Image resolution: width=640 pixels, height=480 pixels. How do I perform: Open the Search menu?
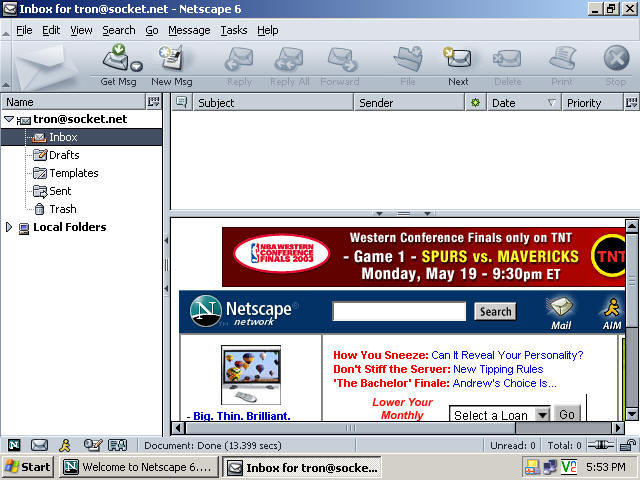coord(119,30)
